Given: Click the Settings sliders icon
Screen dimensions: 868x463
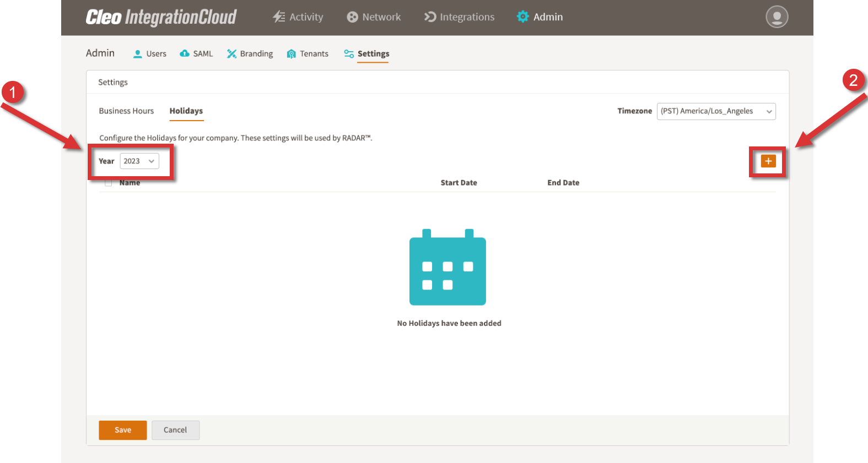Looking at the screenshot, I should point(349,53).
